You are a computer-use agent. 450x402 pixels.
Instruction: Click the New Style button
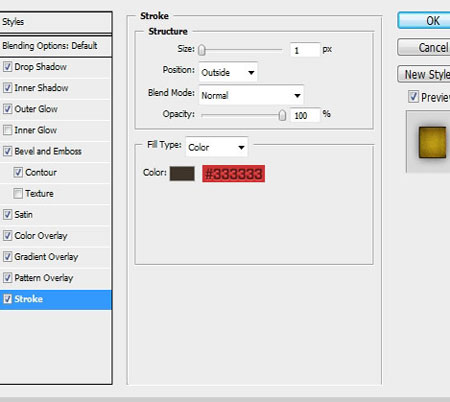pos(424,74)
